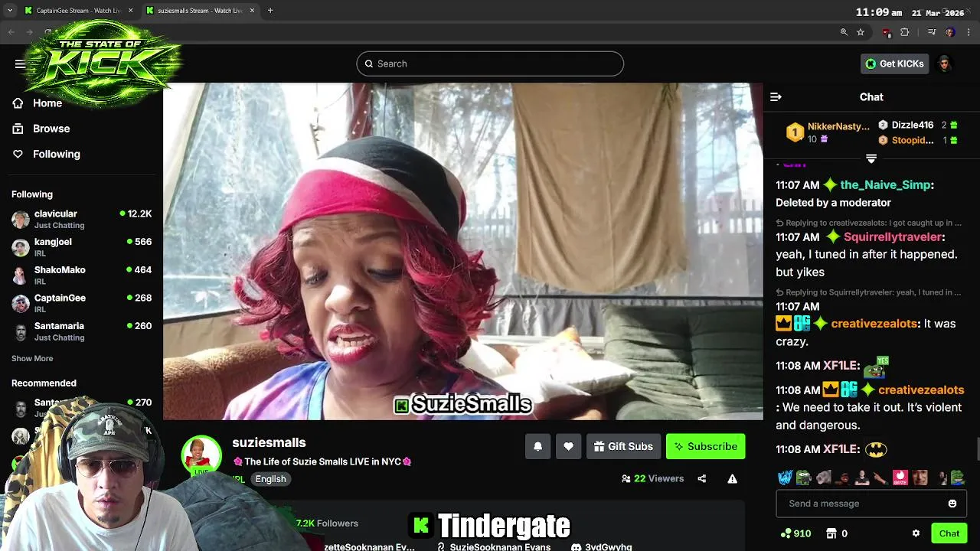Open the user profile avatar menu

945,64
